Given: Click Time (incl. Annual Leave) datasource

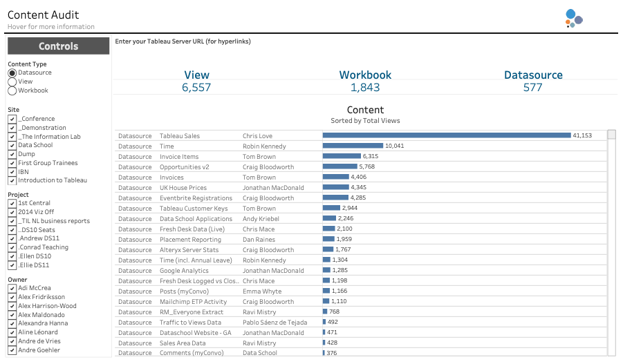Looking at the screenshot, I should 196,260.
